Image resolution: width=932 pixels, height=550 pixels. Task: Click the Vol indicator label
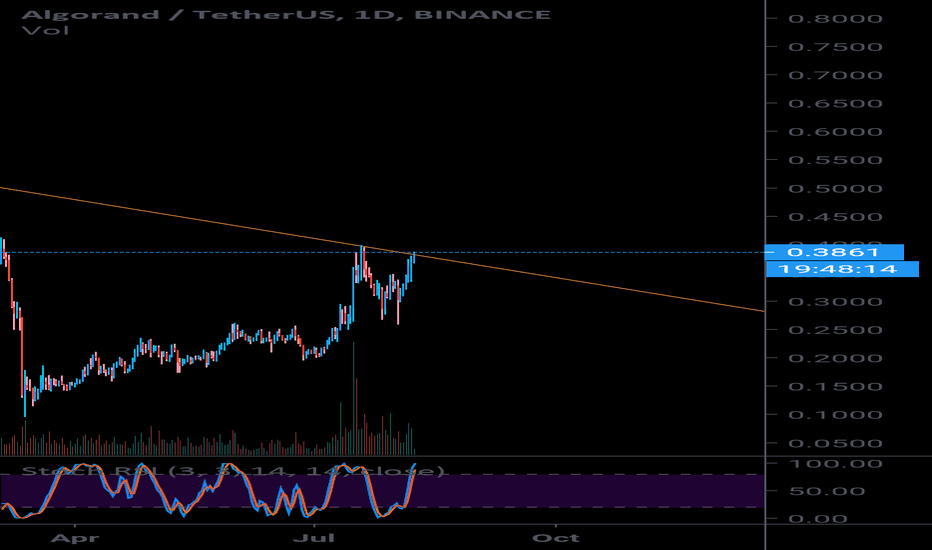[45, 30]
